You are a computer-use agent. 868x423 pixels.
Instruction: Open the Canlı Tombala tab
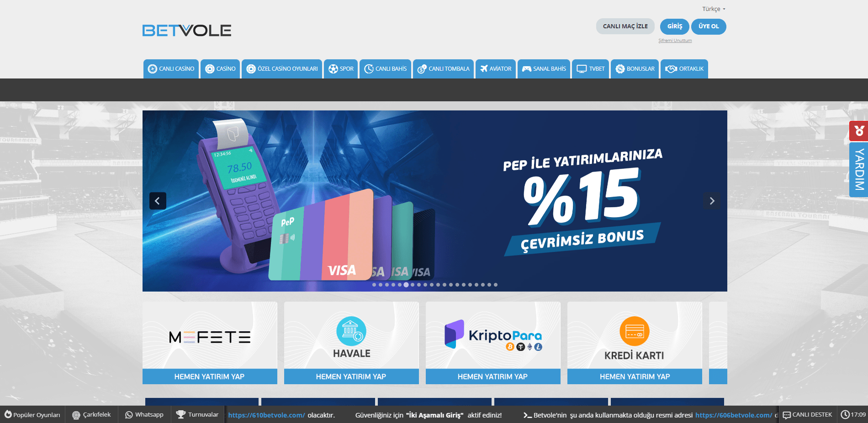coord(443,69)
